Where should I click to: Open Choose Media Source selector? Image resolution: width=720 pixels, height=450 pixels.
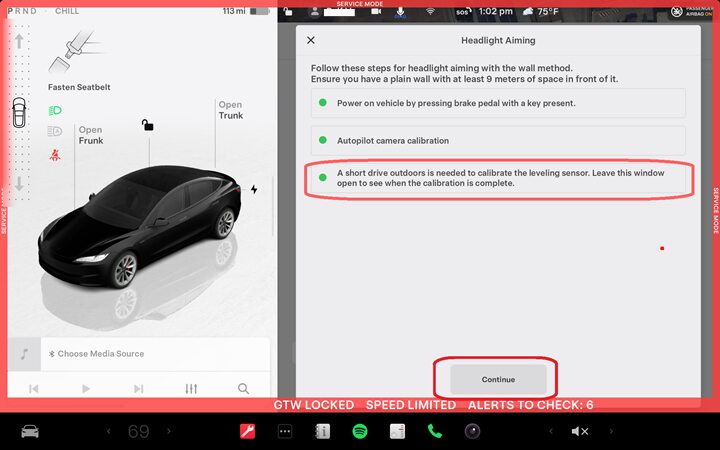(x=100, y=354)
